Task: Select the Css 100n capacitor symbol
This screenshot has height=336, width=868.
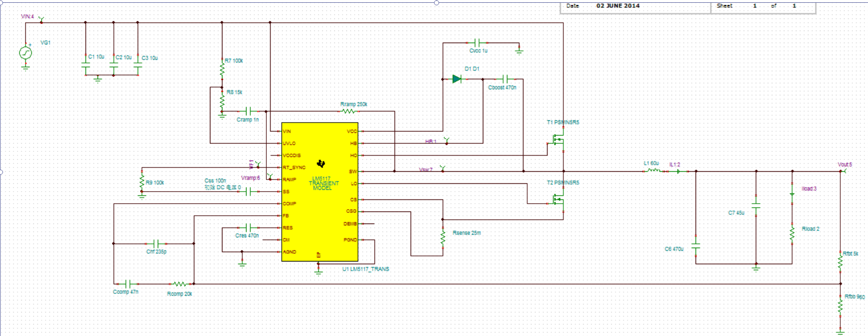Action: (x=248, y=192)
